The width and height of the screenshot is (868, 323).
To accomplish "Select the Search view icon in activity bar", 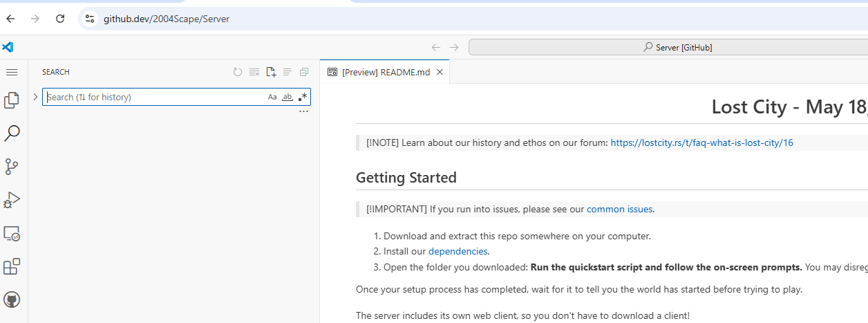I will tap(12, 133).
